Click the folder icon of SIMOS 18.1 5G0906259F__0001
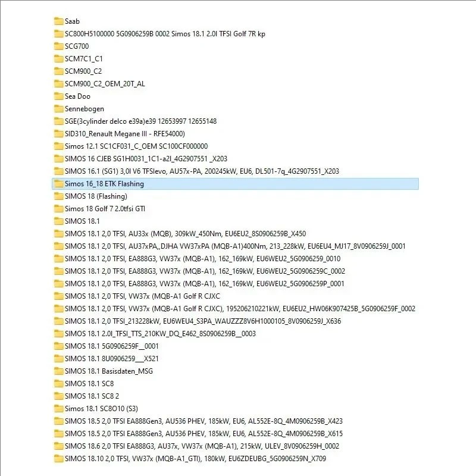The image size is (476, 476). tap(58, 346)
